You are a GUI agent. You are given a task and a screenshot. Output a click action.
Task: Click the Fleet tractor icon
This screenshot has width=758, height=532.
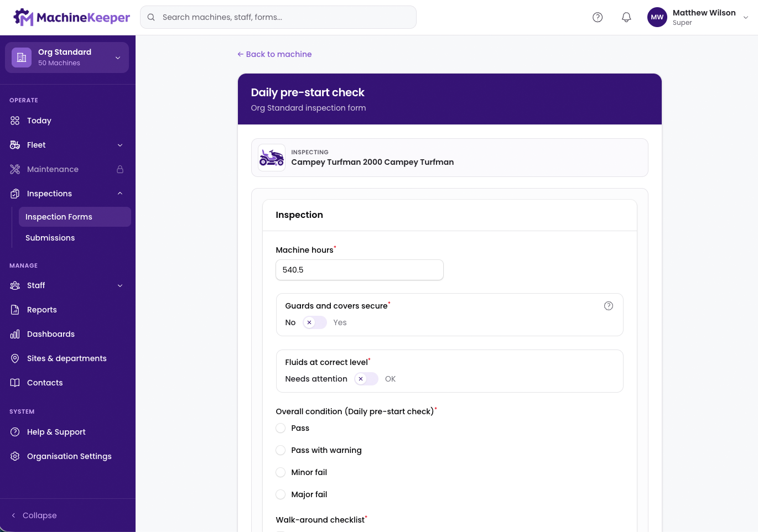coord(15,145)
